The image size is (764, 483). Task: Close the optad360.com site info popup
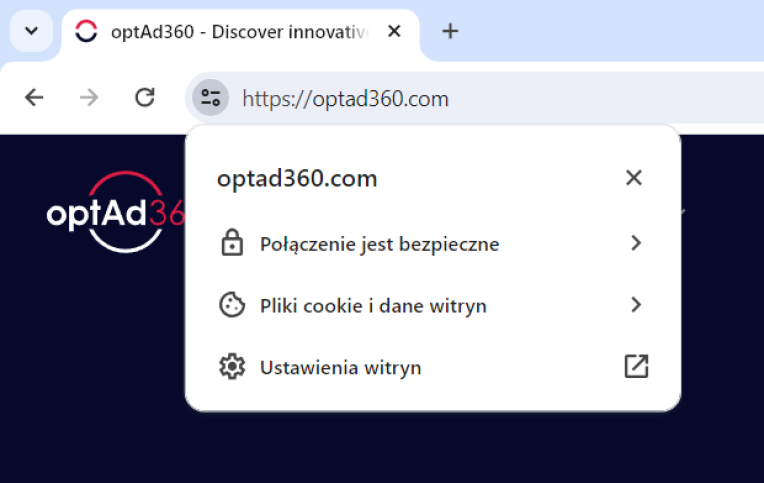tap(633, 178)
